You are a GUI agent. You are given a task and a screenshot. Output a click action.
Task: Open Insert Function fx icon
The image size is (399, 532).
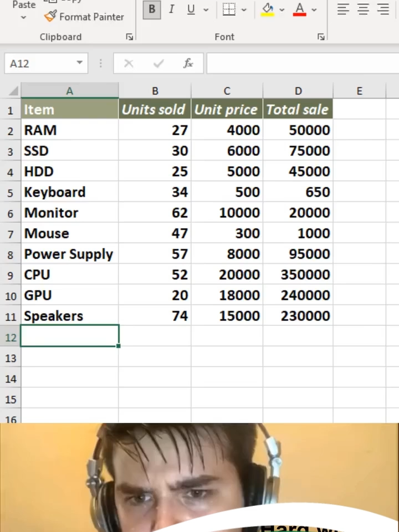[188, 63]
